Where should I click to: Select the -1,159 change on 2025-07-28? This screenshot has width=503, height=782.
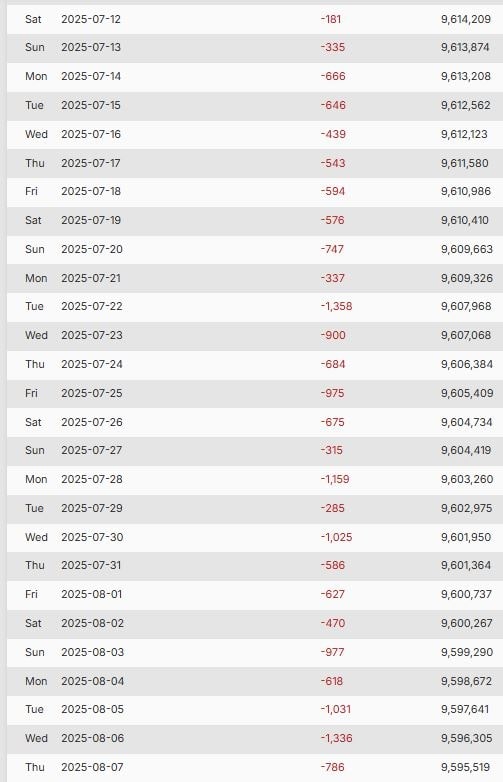click(335, 479)
